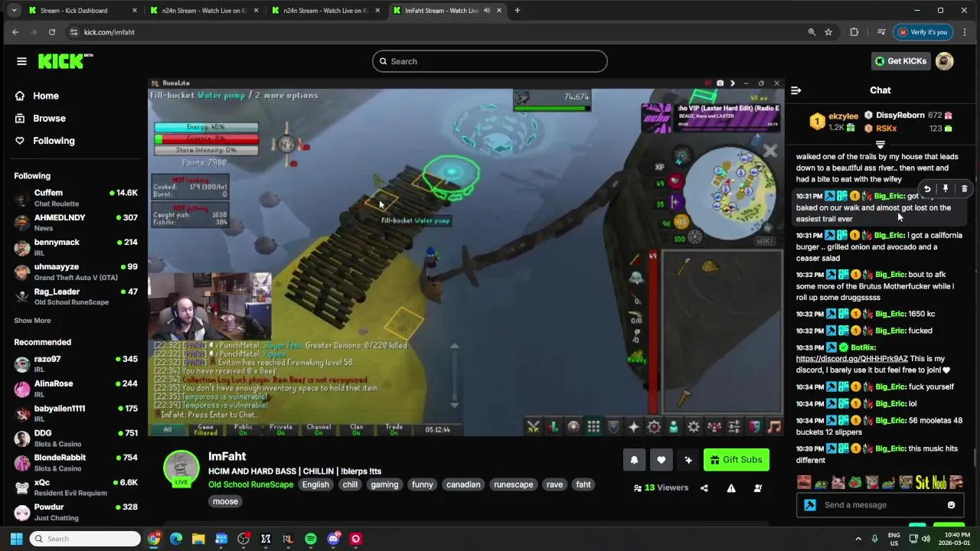The image size is (980, 551).
Task: Click the heart follow button
Action: (x=661, y=460)
